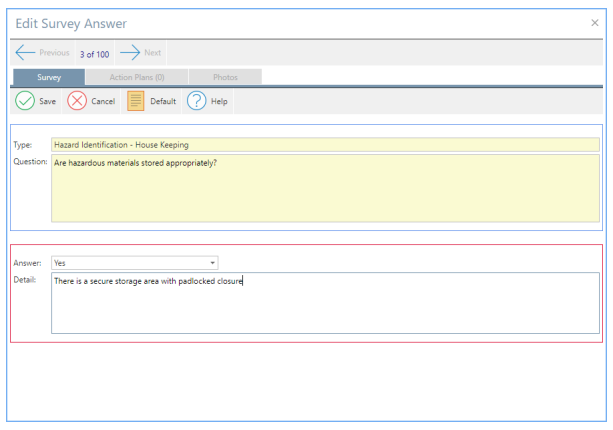Click the Default notepad icon
Image resolution: width=613 pixels, height=430 pixels.
[x=135, y=101]
